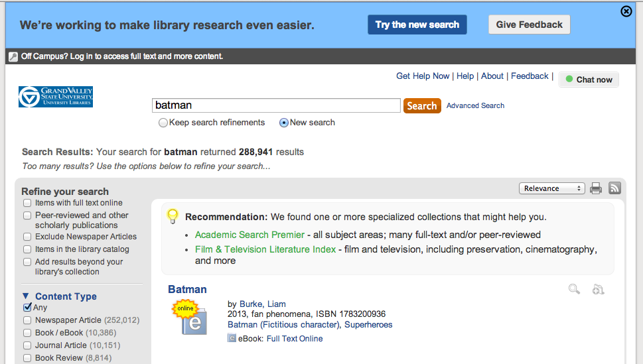Filter by Book / eBook content type

[x=27, y=333]
